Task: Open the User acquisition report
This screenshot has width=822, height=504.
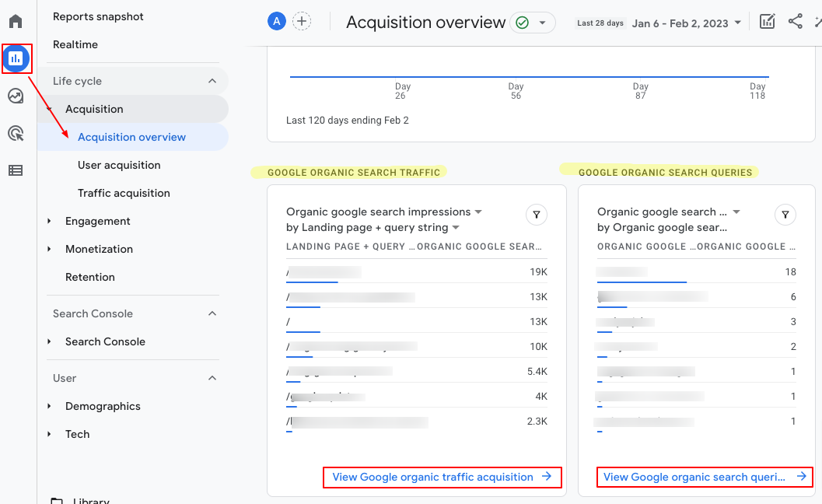Action: pyautogui.click(x=119, y=165)
